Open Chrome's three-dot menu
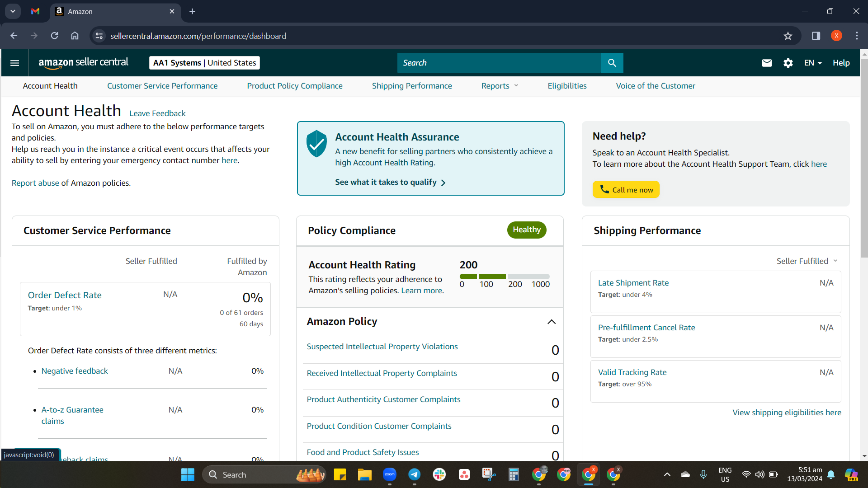This screenshot has width=868, height=488. [857, 36]
